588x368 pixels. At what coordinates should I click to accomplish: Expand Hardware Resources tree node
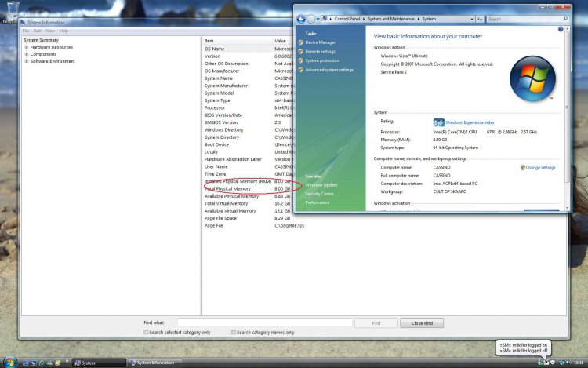(x=26, y=47)
